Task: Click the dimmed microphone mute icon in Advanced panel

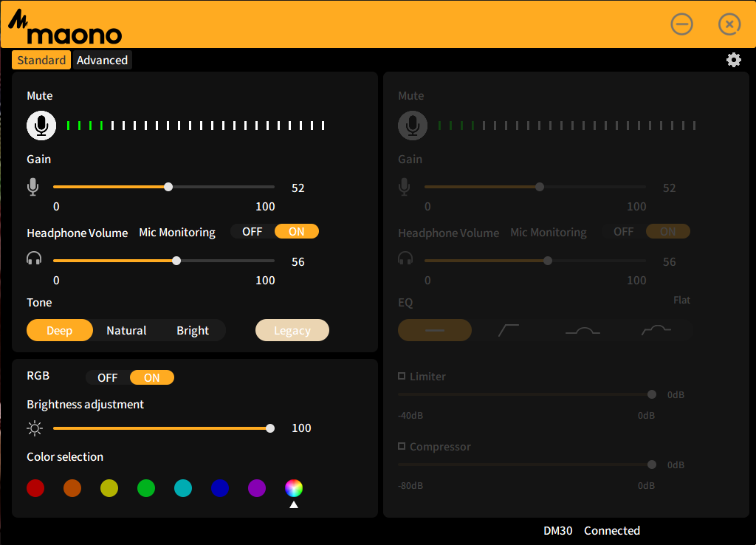Action: point(413,126)
